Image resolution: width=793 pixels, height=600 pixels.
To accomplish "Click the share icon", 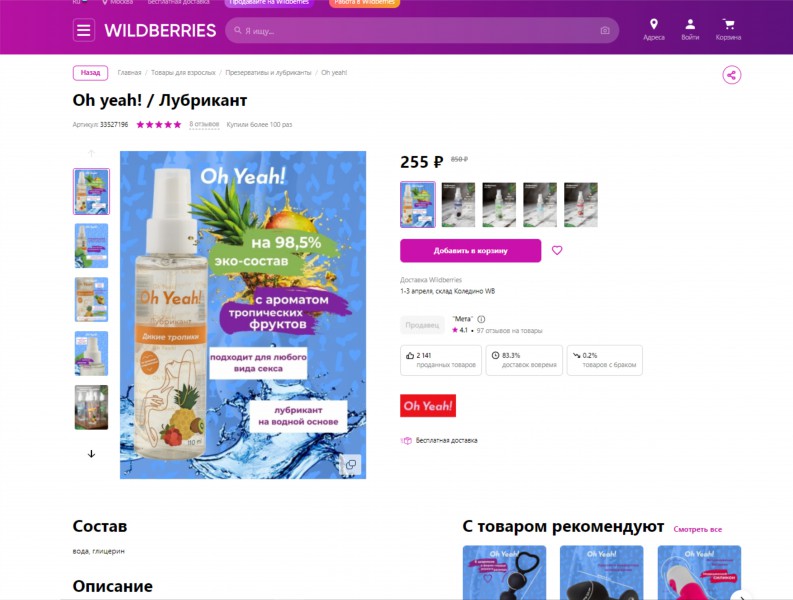I will (x=731, y=75).
